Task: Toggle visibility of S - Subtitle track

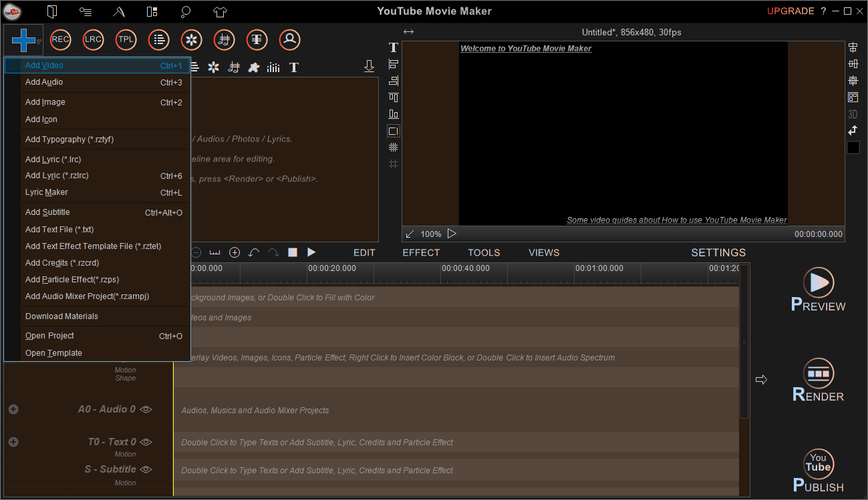Action: click(146, 469)
